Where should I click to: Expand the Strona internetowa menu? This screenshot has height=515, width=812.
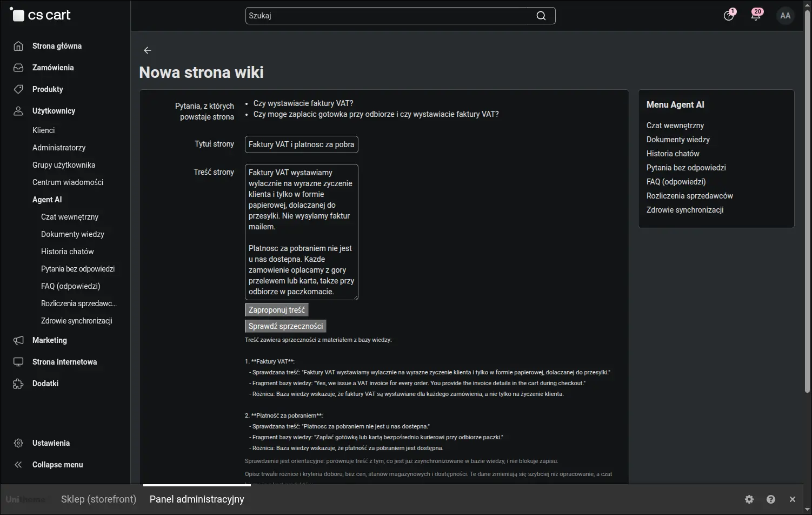[x=64, y=362]
